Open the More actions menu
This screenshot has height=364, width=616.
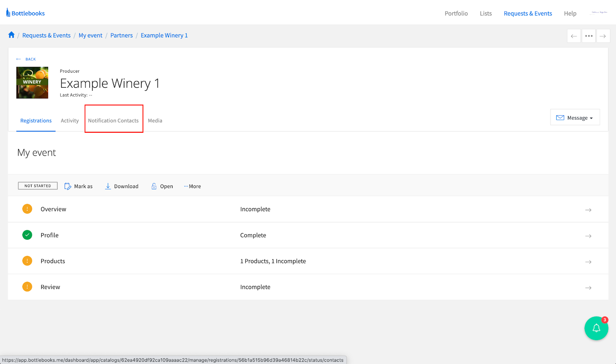tap(192, 186)
